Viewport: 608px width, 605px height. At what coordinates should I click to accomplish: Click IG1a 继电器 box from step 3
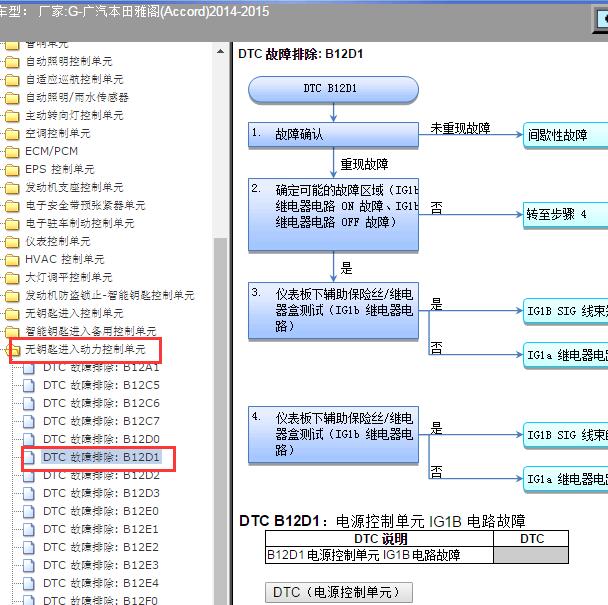566,355
